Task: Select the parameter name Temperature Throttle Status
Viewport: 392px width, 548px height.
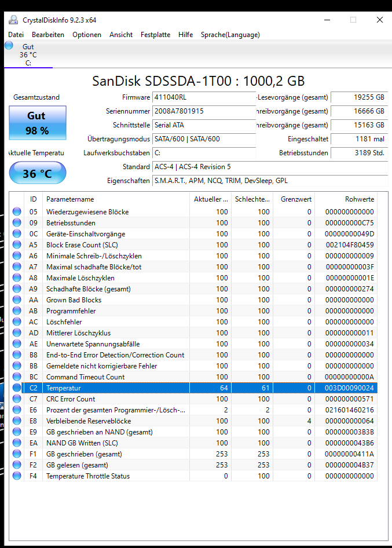Action: [x=88, y=476]
